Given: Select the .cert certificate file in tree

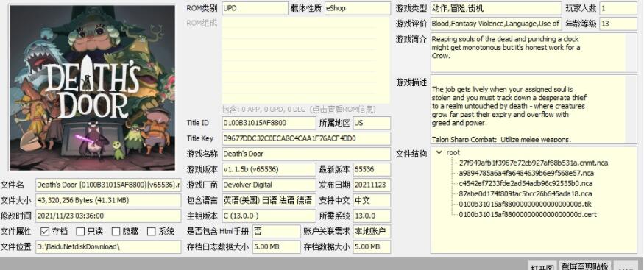Looking at the screenshot, I should (528, 214).
